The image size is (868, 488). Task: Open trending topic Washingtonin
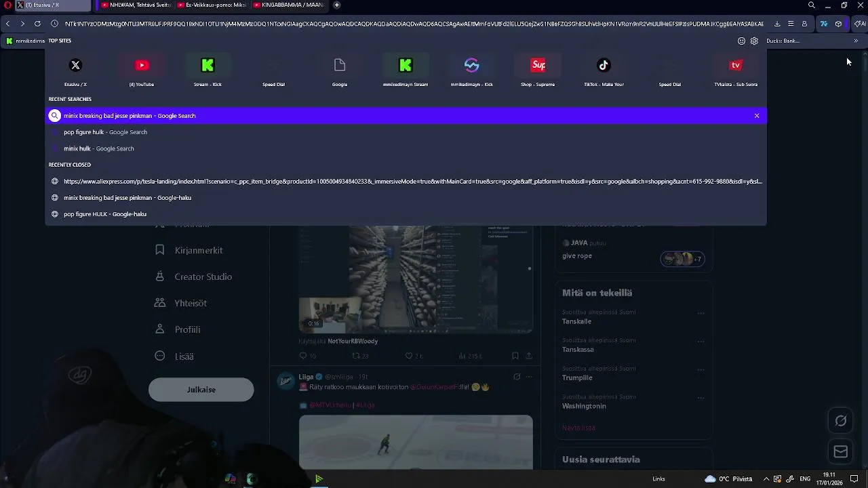click(x=584, y=406)
